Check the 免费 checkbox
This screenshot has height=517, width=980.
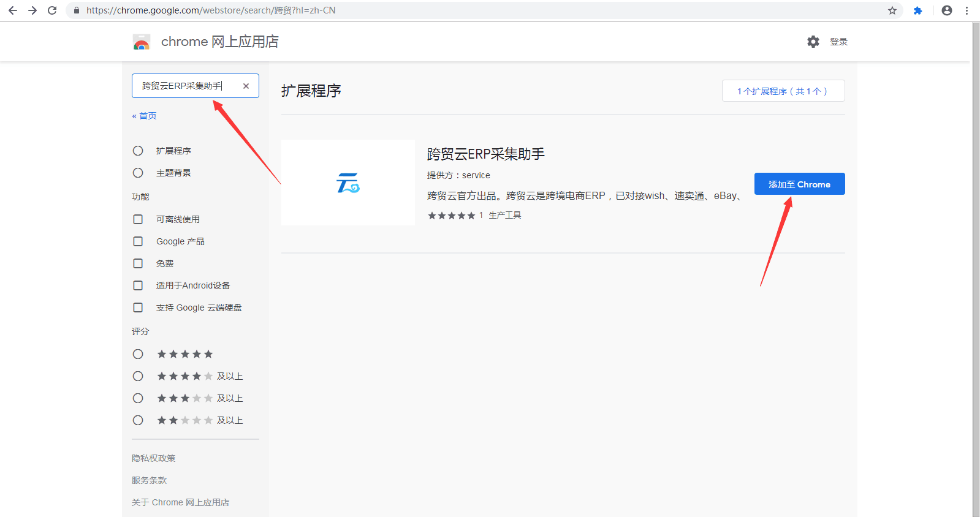point(138,263)
